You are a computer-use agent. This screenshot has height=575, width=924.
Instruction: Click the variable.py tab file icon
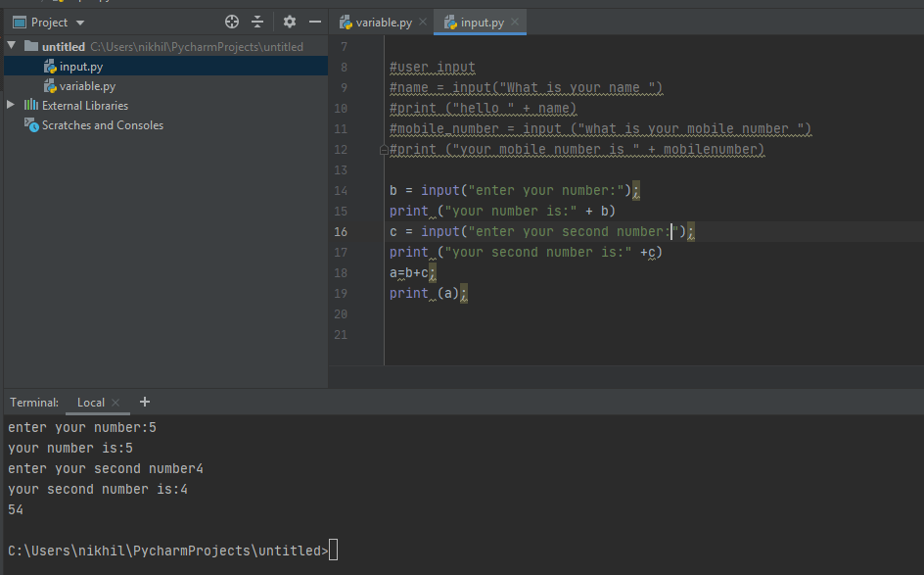click(346, 23)
